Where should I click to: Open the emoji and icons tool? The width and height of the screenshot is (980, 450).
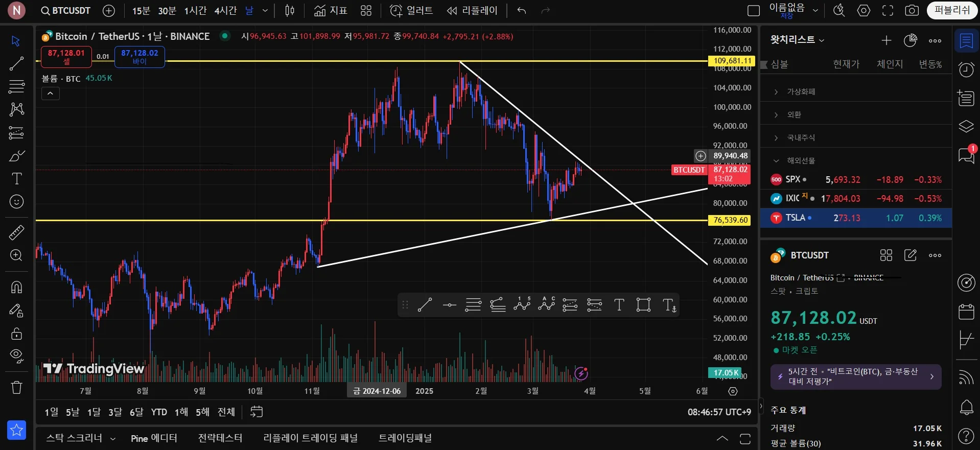point(16,202)
